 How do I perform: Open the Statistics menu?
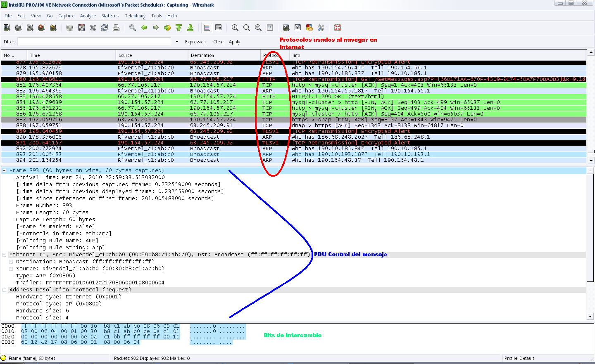tap(110, 16)
